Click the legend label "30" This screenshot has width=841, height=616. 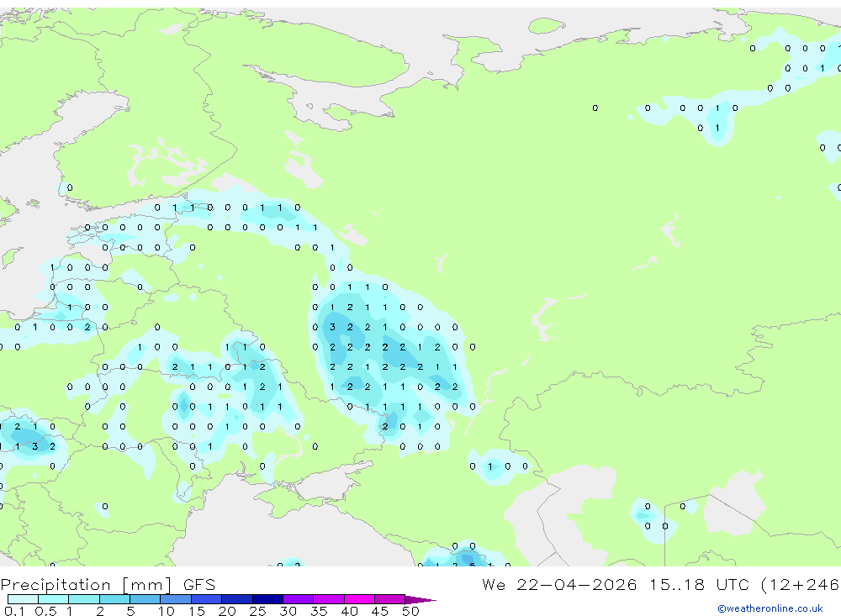[x=288, y=611]
